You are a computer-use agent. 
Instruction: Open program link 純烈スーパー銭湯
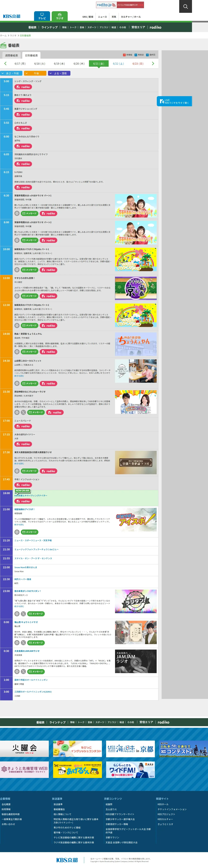[x=23, y=579]
